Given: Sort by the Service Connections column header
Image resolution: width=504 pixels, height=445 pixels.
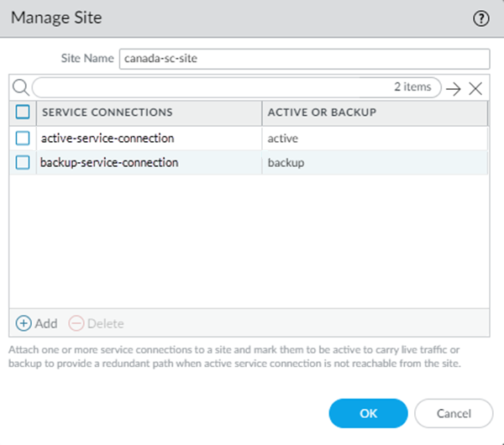Looking at the screenshot, I should (x=108, y=112).
